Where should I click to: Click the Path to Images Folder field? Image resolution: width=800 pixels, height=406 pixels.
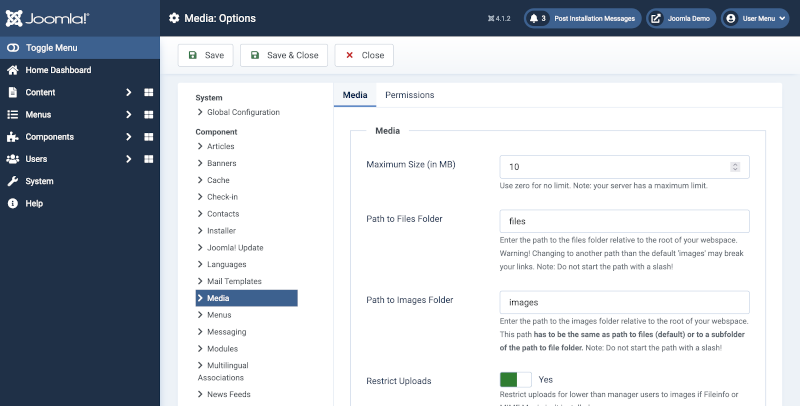point(624,302)
